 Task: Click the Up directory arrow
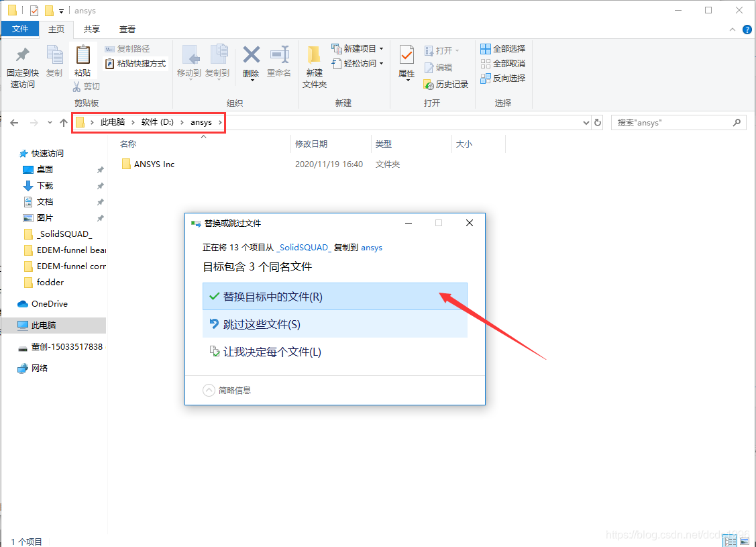(x=64, y=123)
